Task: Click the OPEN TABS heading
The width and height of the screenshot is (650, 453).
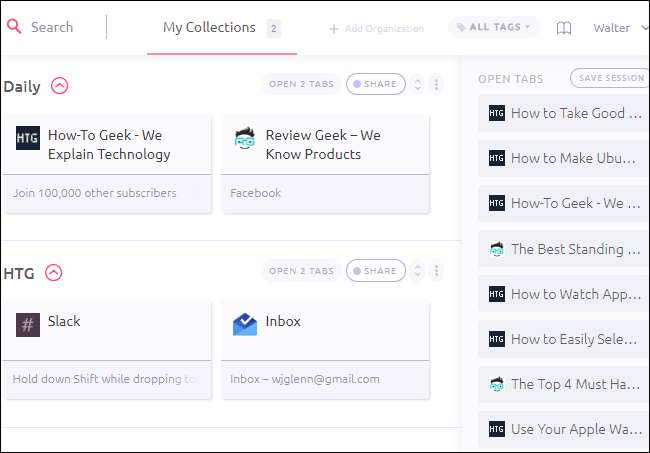Action: (x=510, y=79)
